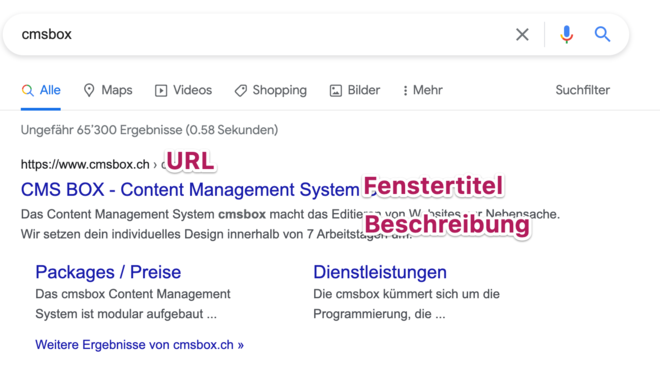Screen dimensions: 660x378
Task: Open the Shopping tab
Action: pyautogui.click(x=271, y=90)
